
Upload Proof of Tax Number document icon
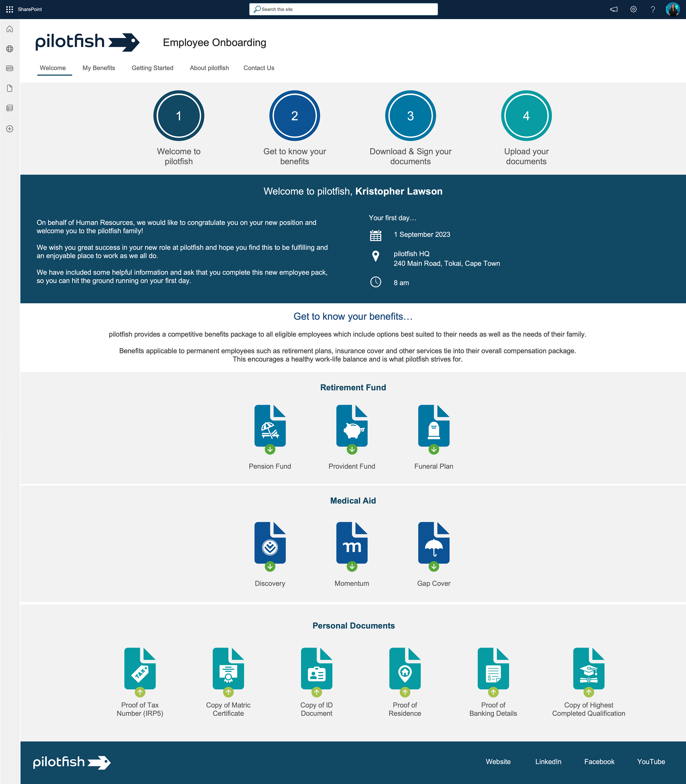[x=140, y=672]
